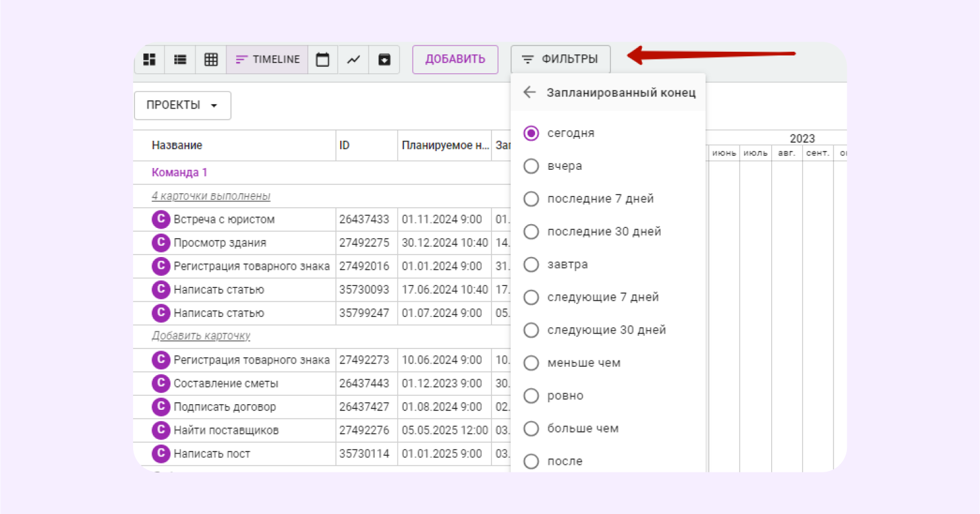Screen dimensions: 980x514
Task: Switch to the table grid view icon
Action: pos(211,59)
